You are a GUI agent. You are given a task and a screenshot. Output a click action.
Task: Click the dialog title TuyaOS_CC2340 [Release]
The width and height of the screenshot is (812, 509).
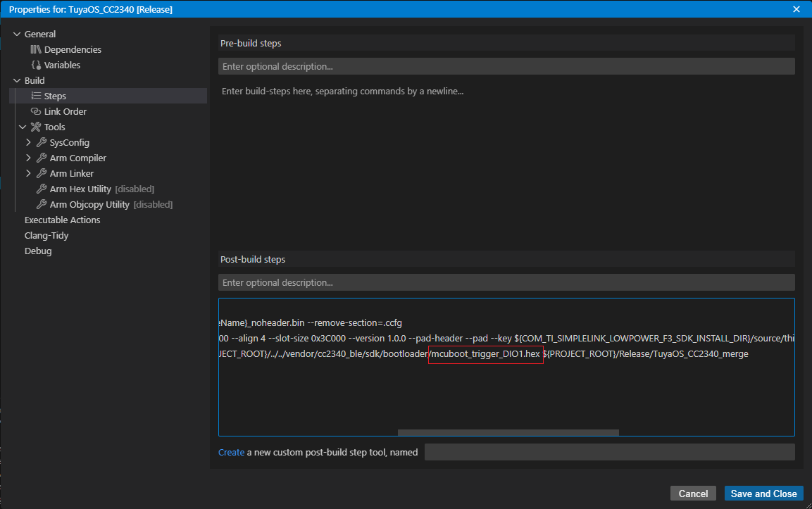pos(120,10)
